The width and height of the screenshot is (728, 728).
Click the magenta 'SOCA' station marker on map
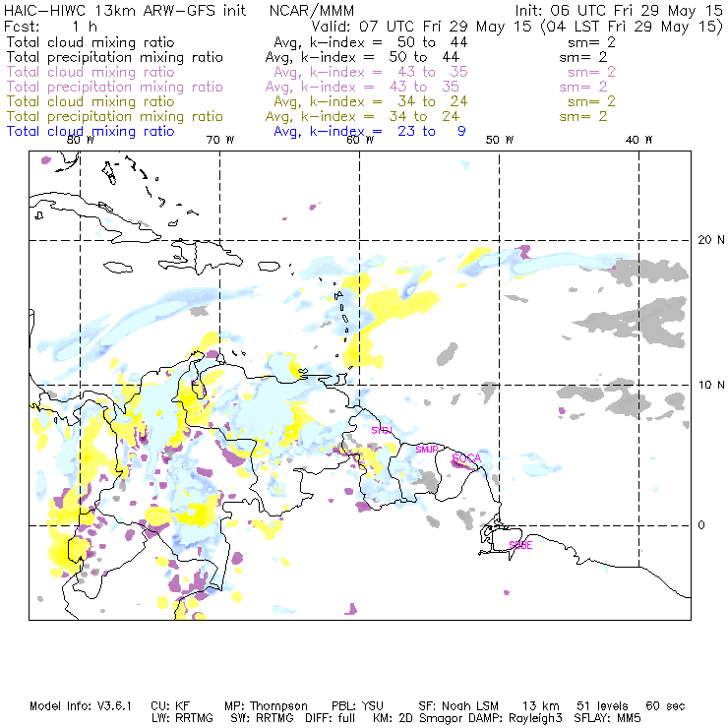466,458
